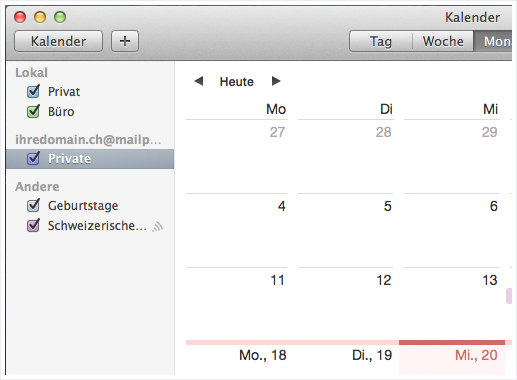Switch to the Tag view tab
Viewport: 517px width, 380px height.
tap(381, 41)
